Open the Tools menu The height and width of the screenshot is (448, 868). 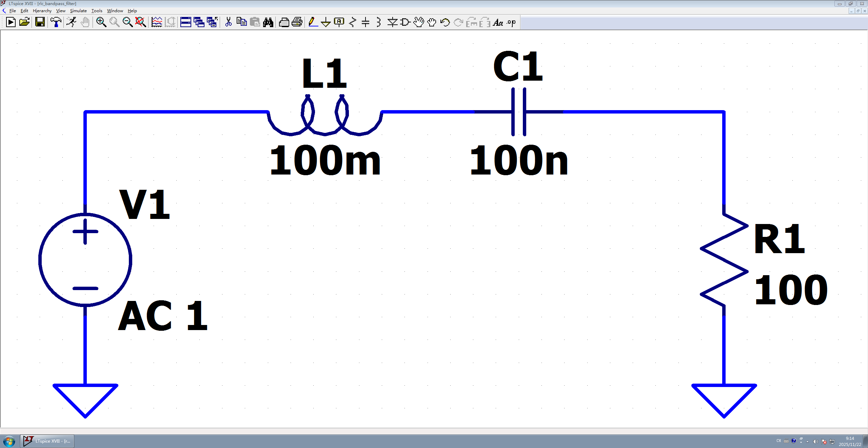pos(97,11)
